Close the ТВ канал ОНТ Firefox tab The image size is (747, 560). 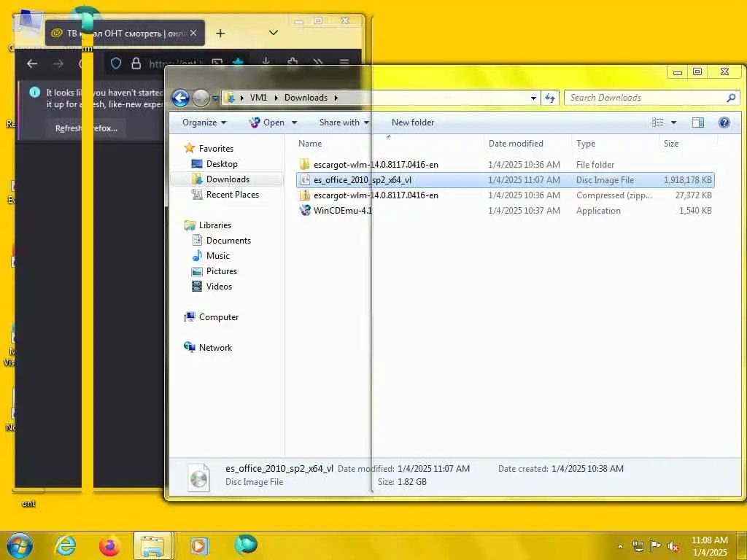tap(193, 34)
